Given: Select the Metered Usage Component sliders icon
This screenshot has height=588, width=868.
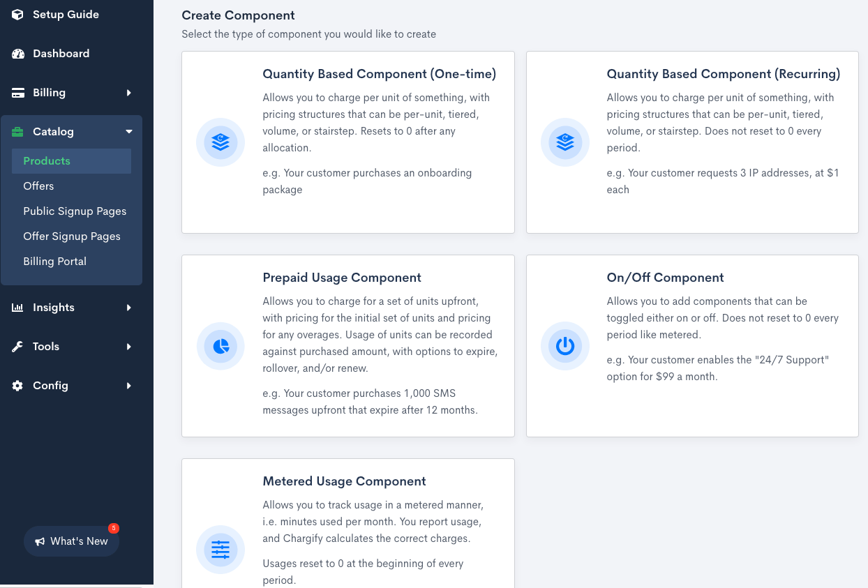Looking at the screenshot, I should (x=220, y=550).
